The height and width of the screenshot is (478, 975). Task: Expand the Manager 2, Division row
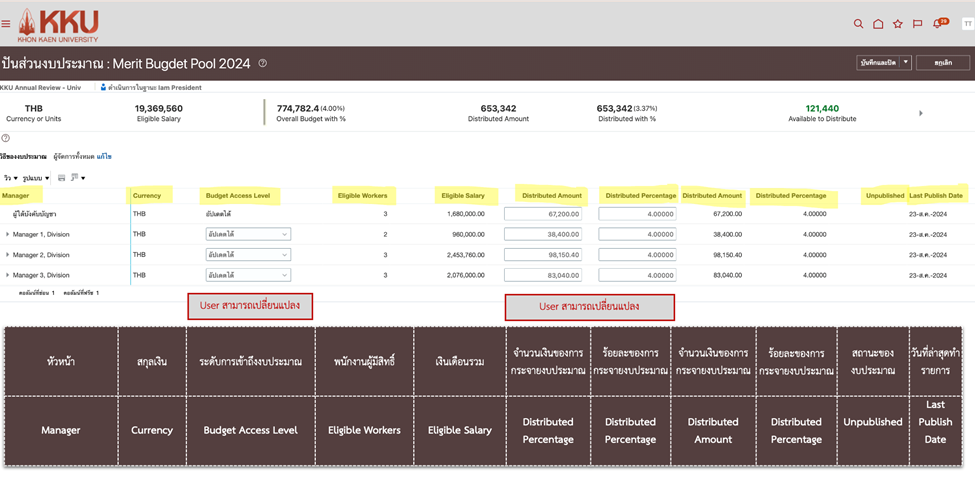(x=7, y=255)
